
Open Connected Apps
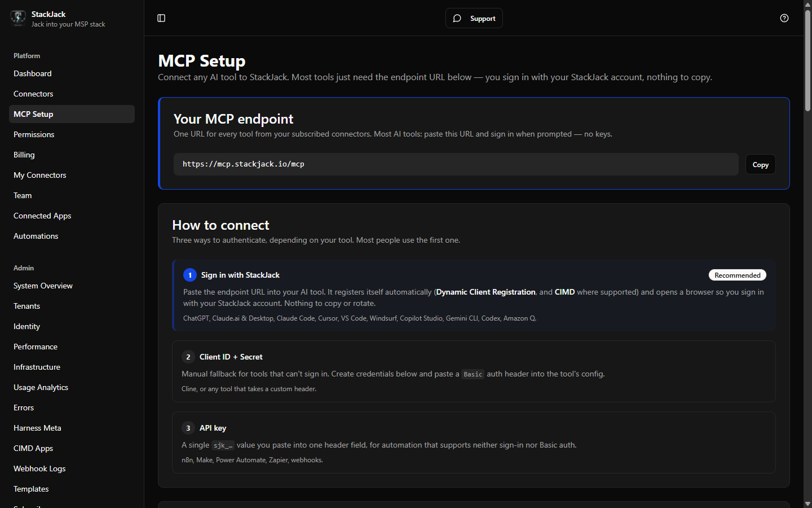point(72,216)
